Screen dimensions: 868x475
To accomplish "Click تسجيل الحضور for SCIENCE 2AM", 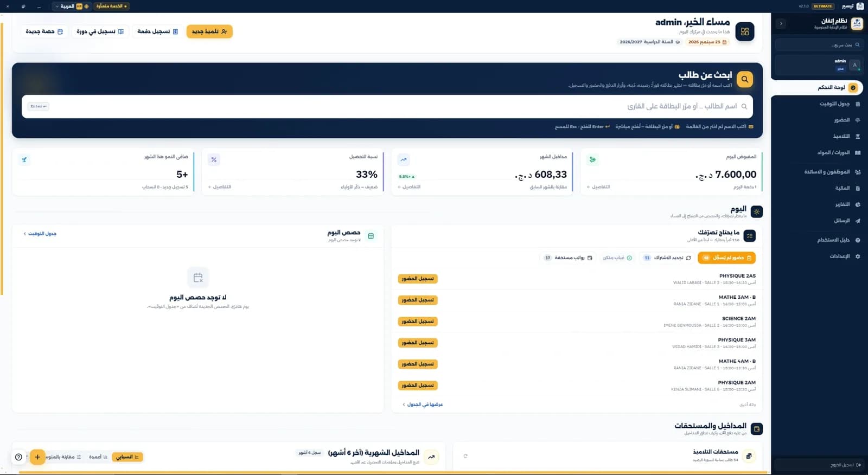I will point(418,322).
